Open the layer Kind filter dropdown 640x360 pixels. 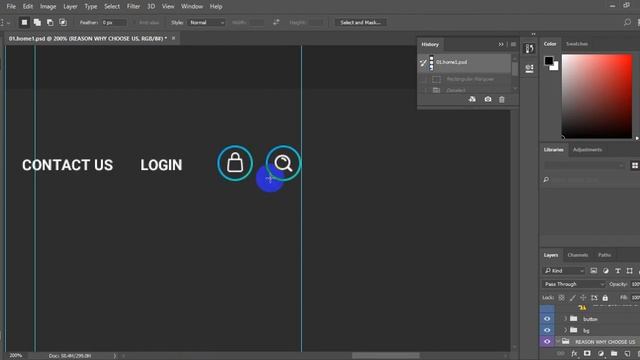565,271
